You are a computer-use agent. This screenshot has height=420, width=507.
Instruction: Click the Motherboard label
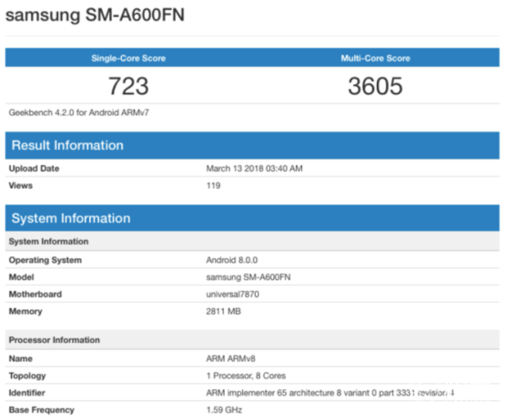tap(35, 294)
